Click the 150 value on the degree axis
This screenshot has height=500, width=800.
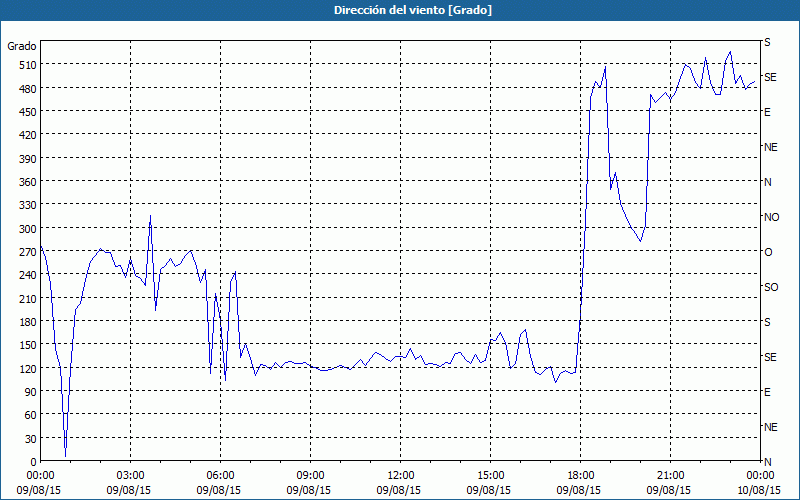pyautogui.click(x=28, y=345)
